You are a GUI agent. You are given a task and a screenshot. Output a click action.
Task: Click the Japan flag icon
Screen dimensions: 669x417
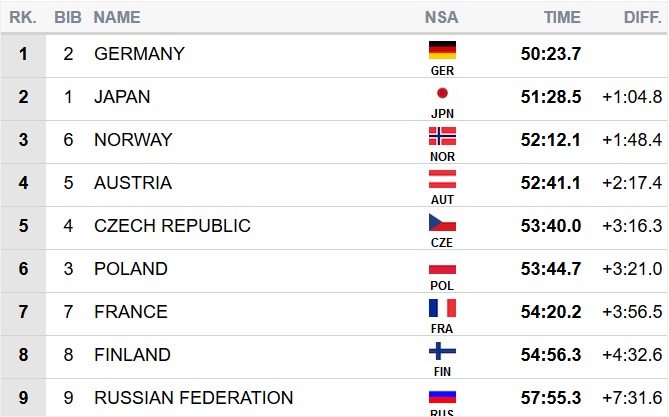[442, 93]
